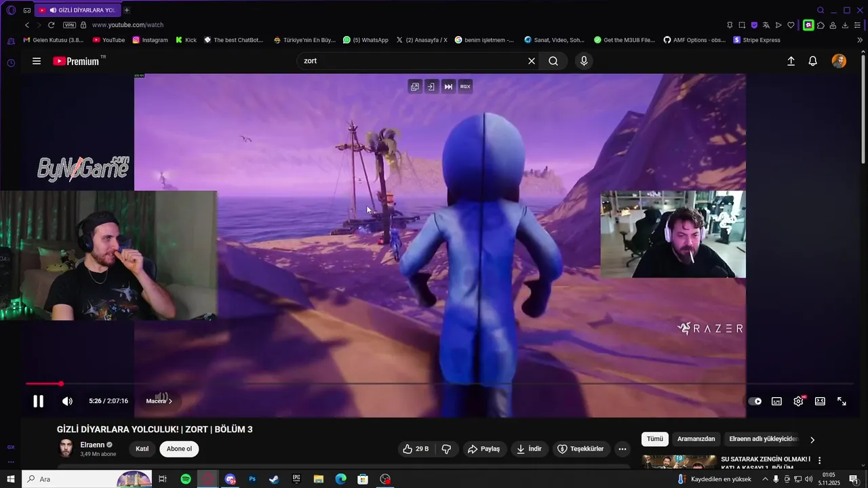868x488 pixels.
Task: Like the video with 29 B
Action: coord(415,449)
